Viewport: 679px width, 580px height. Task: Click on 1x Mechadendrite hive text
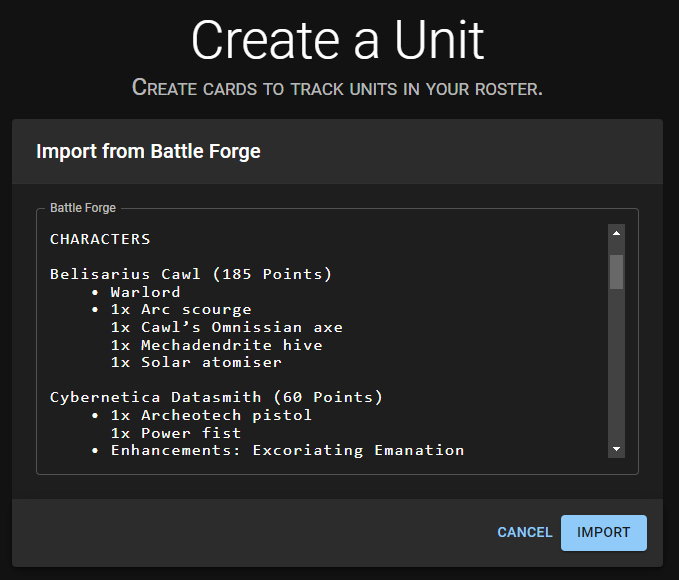click(216, 345)
